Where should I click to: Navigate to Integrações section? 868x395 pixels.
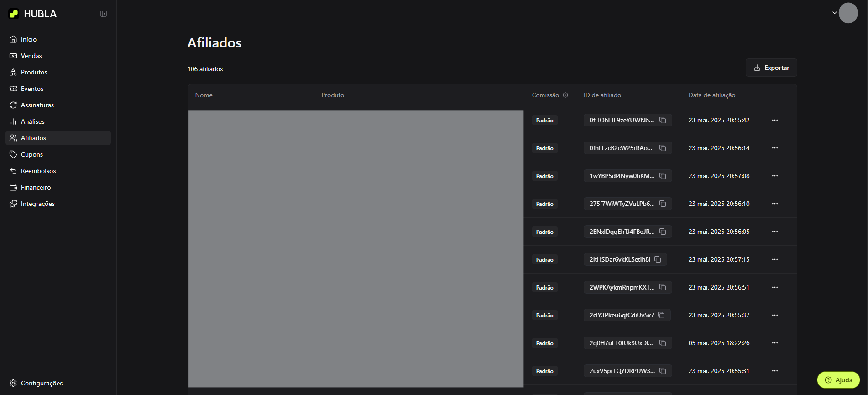click(37, 204)
